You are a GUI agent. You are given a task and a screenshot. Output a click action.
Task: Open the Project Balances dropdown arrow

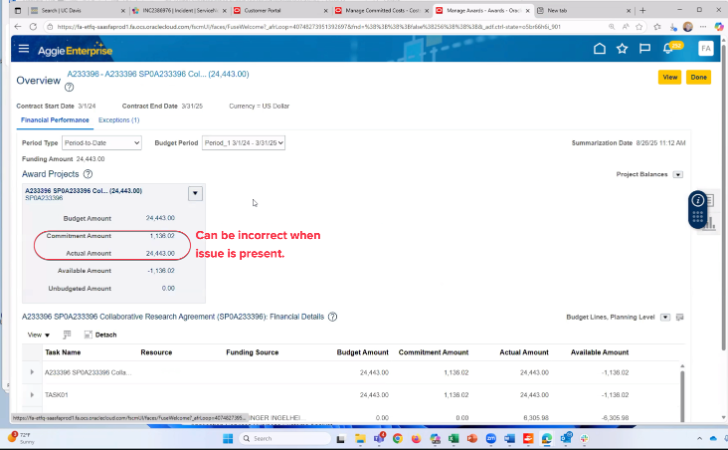pos(677,174)
